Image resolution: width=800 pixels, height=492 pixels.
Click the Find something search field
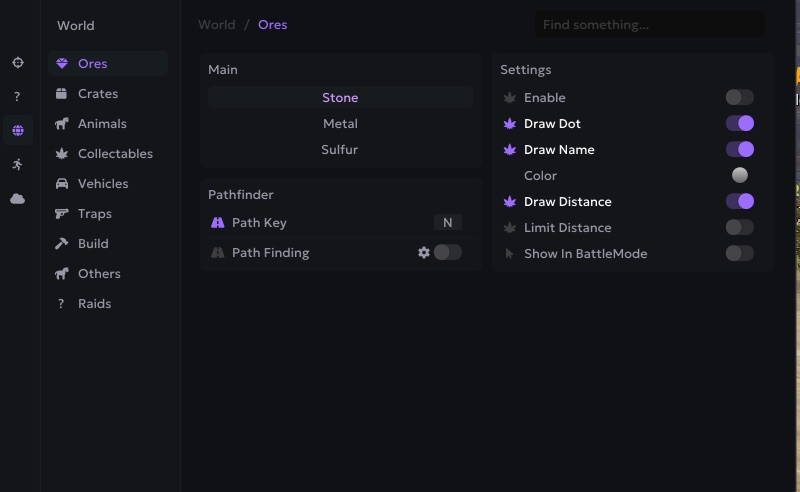(x=648, y=25)
